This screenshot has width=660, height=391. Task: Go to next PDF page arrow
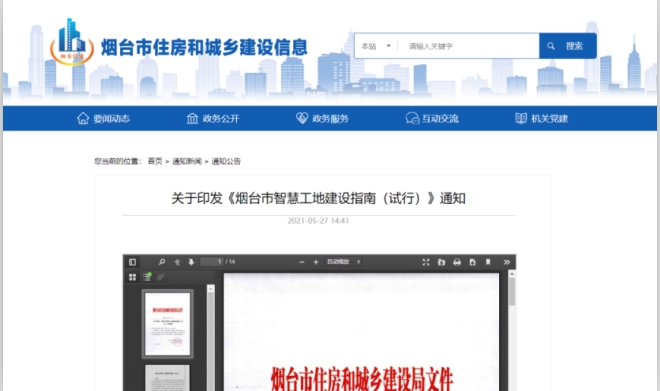[191, 262]
